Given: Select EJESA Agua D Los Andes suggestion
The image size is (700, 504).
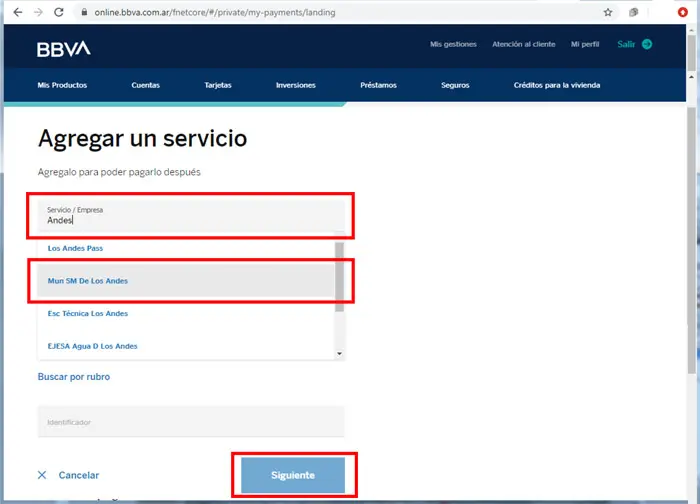Looking at the screenshot, I should click(x=186, y=346).
